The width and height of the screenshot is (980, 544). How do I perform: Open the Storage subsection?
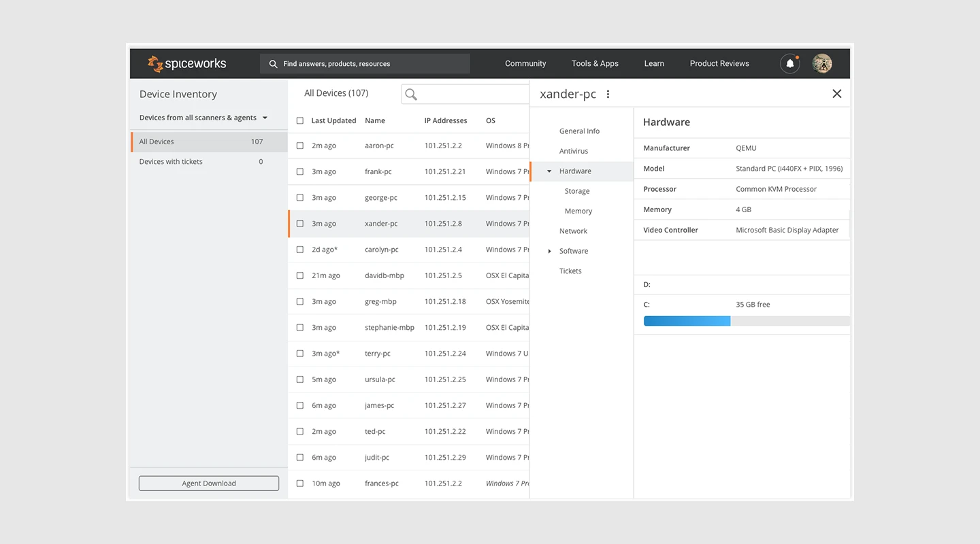[577, 191]
